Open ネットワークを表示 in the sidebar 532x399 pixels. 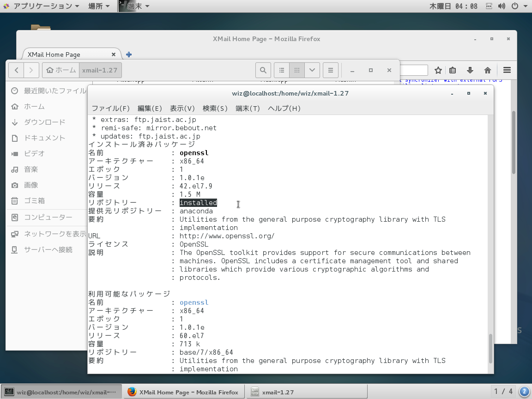pyautogui.click(x=48, y=234)
